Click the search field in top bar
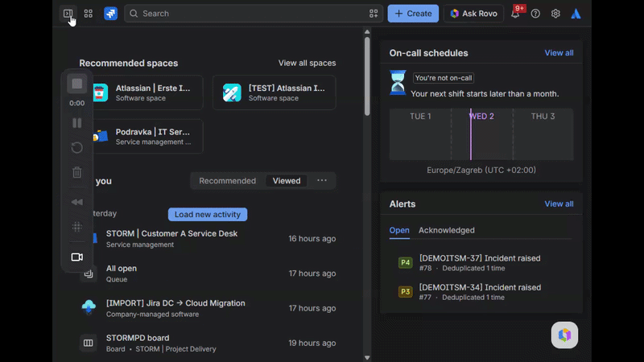The image size is (644, 362). 254,14
